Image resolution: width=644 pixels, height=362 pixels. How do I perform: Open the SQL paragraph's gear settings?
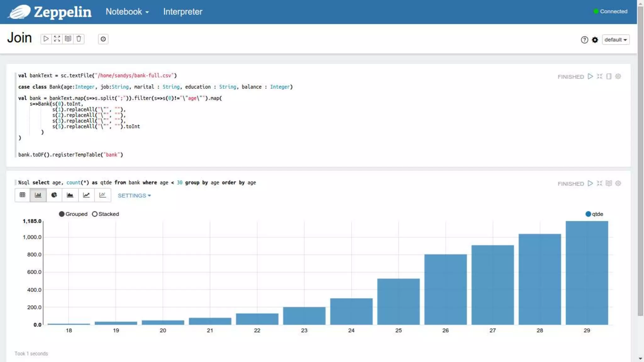pyautogui.click(x=618, y=183)
